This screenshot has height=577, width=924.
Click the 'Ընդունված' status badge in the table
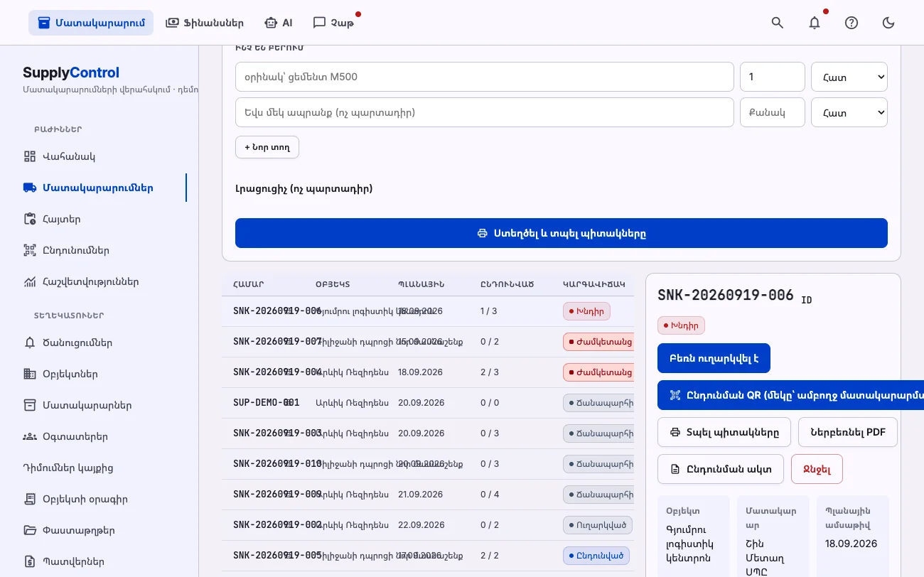pos(596,556)
